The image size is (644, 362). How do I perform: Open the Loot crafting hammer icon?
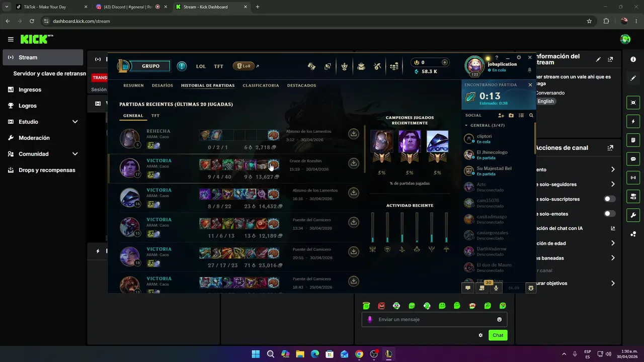click(x=377, y=66)
